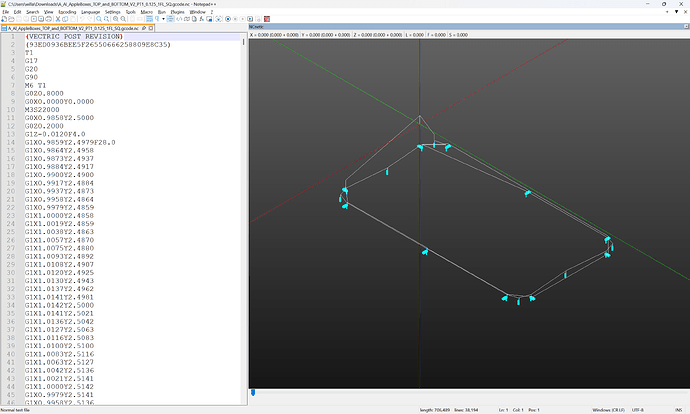The width and height of the screenshot is (690, 414).
Task: Click the Paste toolbar icon
Action: (73, 19)
